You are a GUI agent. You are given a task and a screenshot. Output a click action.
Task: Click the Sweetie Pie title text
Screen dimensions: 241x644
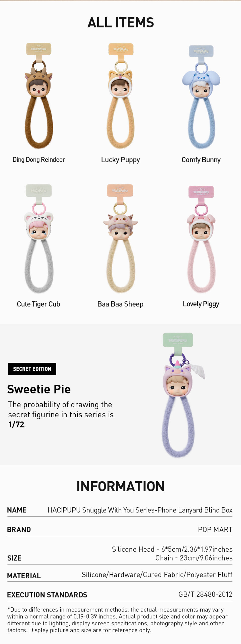[39, 389]
